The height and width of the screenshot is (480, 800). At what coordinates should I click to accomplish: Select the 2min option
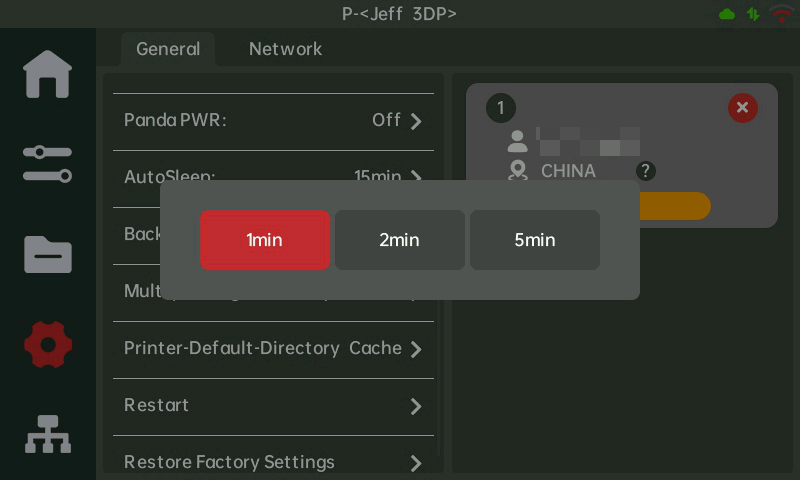tap(399, 240)
